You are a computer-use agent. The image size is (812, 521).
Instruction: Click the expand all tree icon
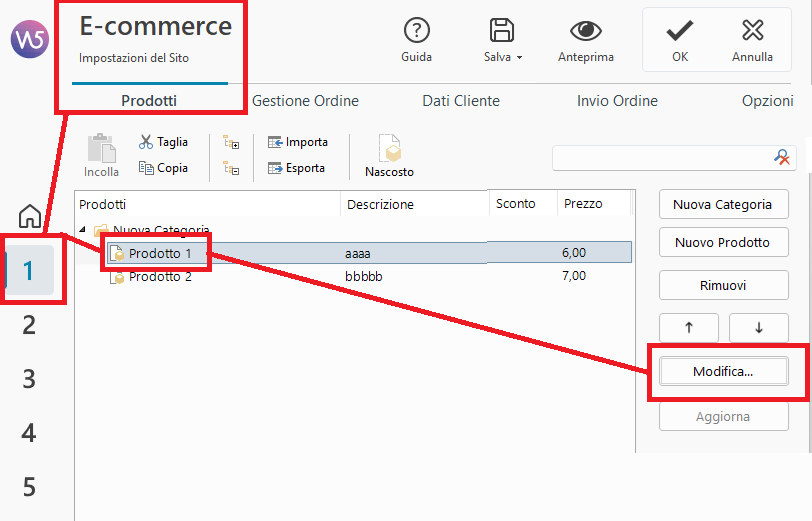[x=231, y=142]
